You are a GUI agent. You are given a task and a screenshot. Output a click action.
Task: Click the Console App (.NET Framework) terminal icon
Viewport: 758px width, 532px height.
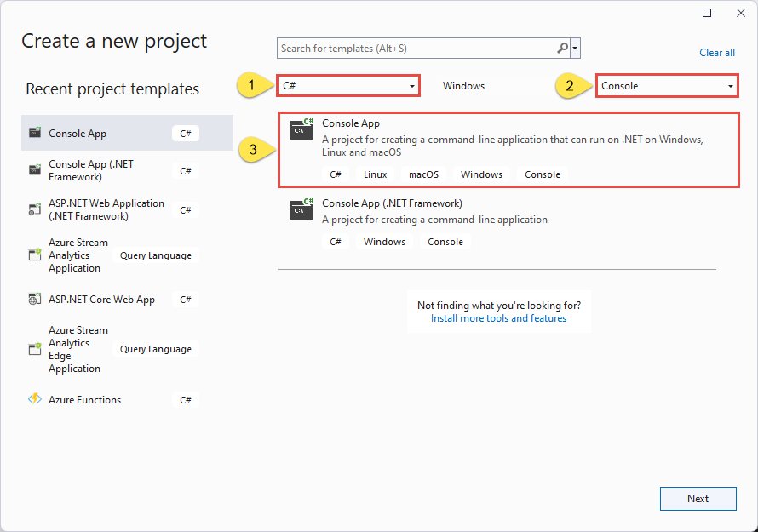(302, 209)
